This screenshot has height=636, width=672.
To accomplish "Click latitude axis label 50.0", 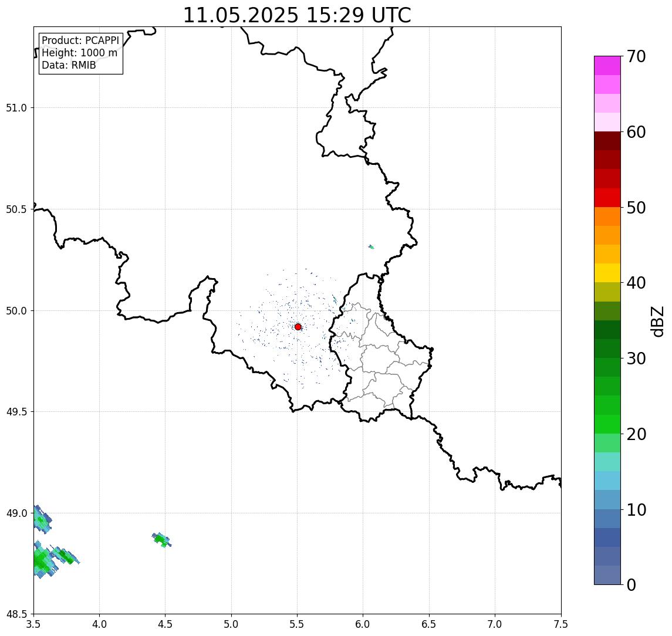I will click(16, 311).
